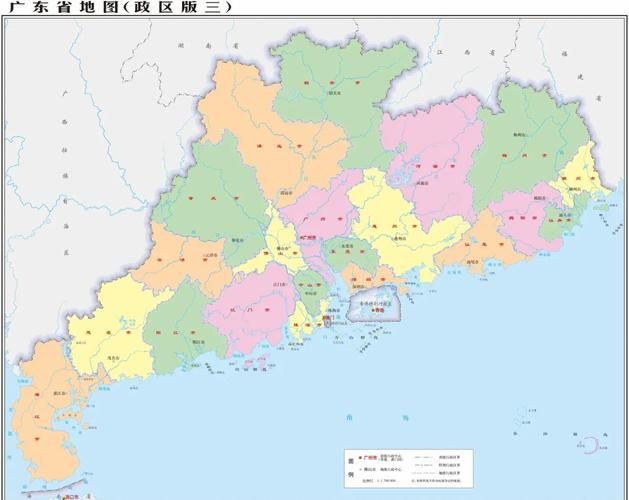Click the map title 广东省地图（政区版三）
This screenshot has width=629, height=500.
120,7
